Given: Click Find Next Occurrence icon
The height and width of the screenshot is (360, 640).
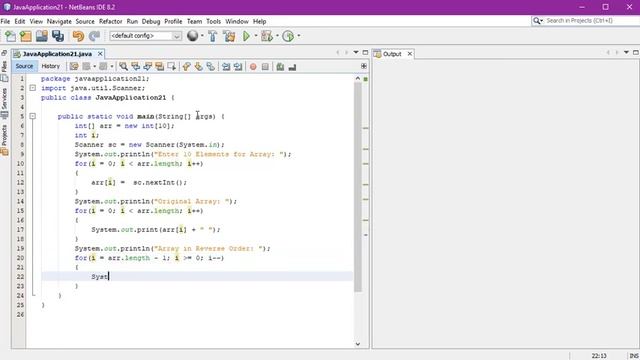Looking at the screenshot, I should (x=148, y=67).
